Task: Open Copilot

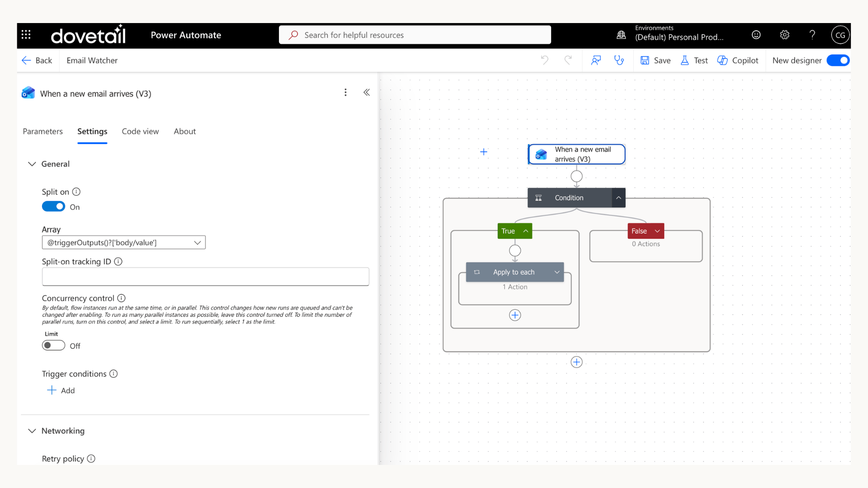Action: click(738, 60)
